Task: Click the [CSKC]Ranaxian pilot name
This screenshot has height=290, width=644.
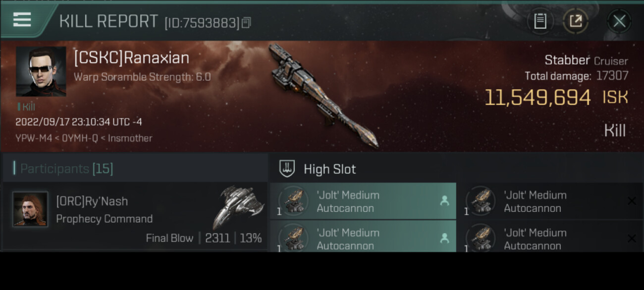Action: click(x=132, y=58)
